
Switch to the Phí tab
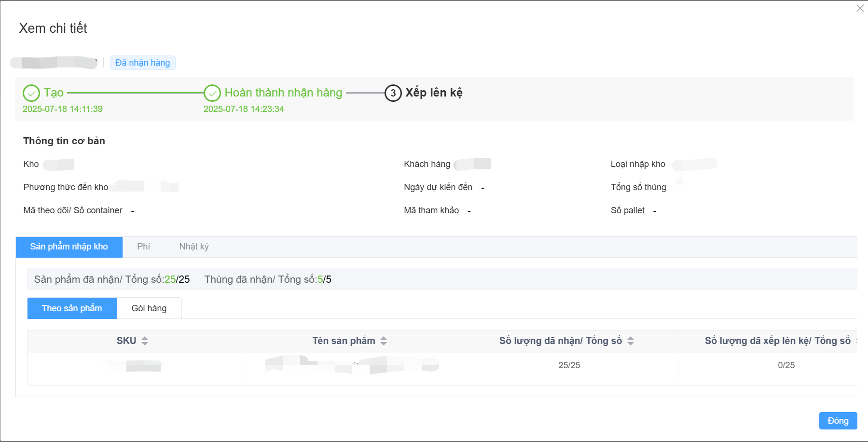(143, 247)
